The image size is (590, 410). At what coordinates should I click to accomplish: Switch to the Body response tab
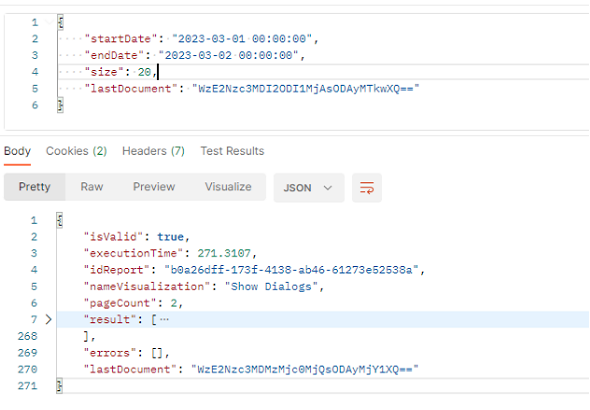pyautogui.click(x=17, y=151)
